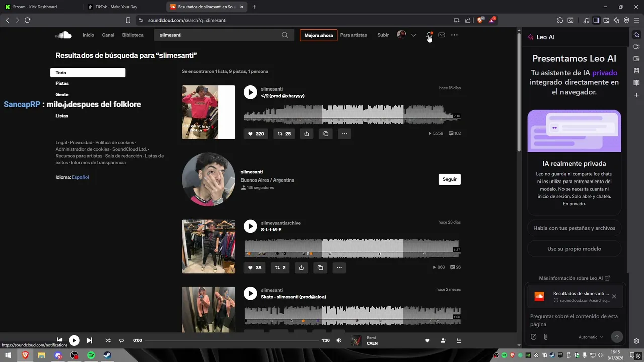Click waveform of </2 (prod @xharyyy)
This screenshot has width=644, height=362.
click(x=352, y=113)
